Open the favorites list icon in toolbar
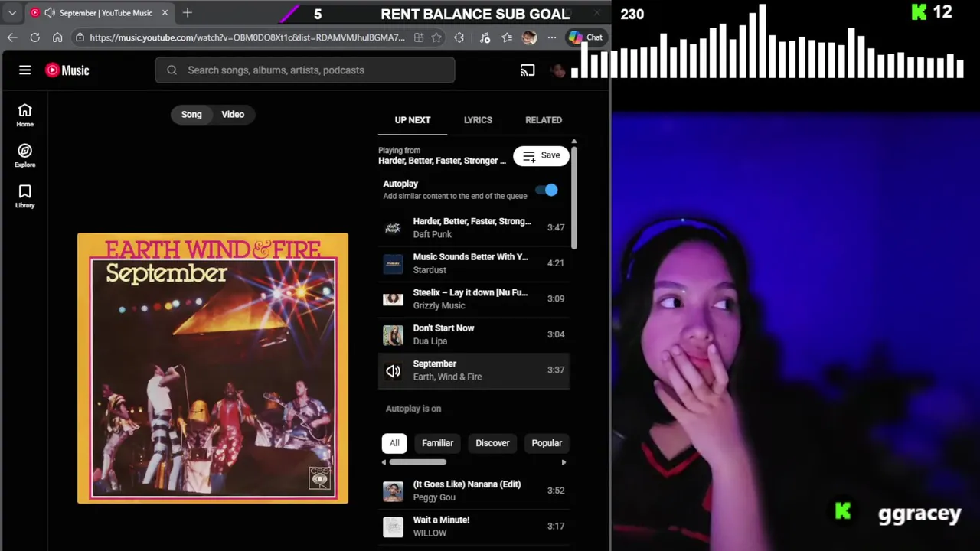Viewport: 980px width, 551px height. pyautogui.click(x=507, y=37)
